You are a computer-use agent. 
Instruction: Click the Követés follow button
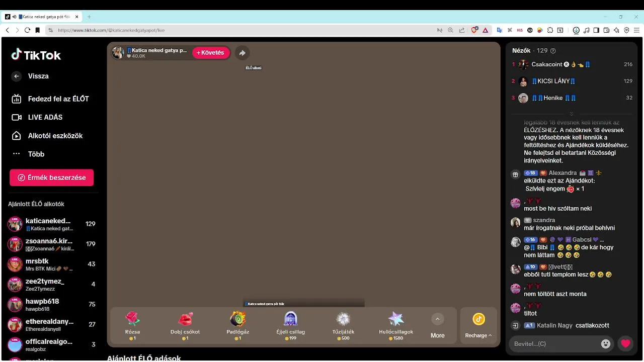(x=211, y=53)
